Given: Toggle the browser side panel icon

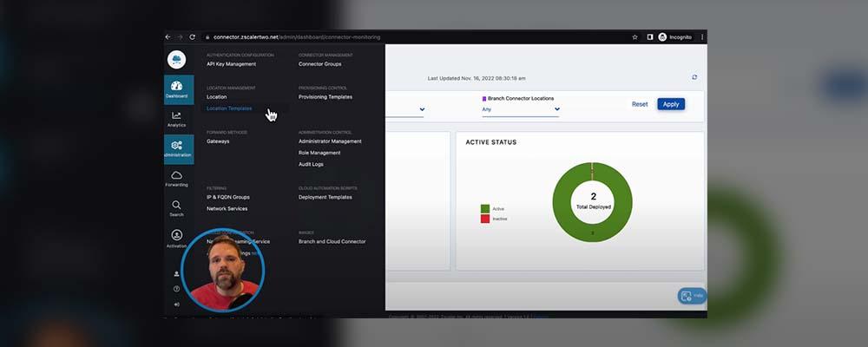Looking at the screenshot, I should point(650,37).
